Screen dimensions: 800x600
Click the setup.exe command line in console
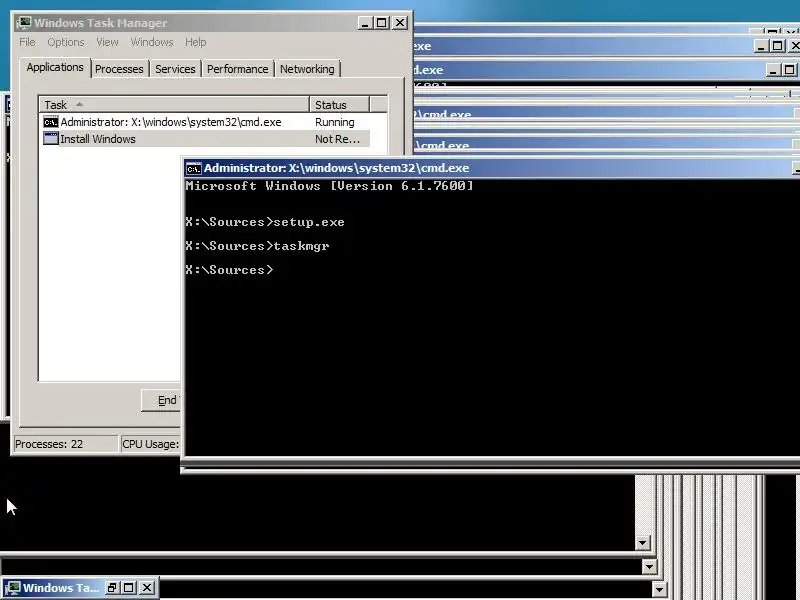click(x=265, y=222)
